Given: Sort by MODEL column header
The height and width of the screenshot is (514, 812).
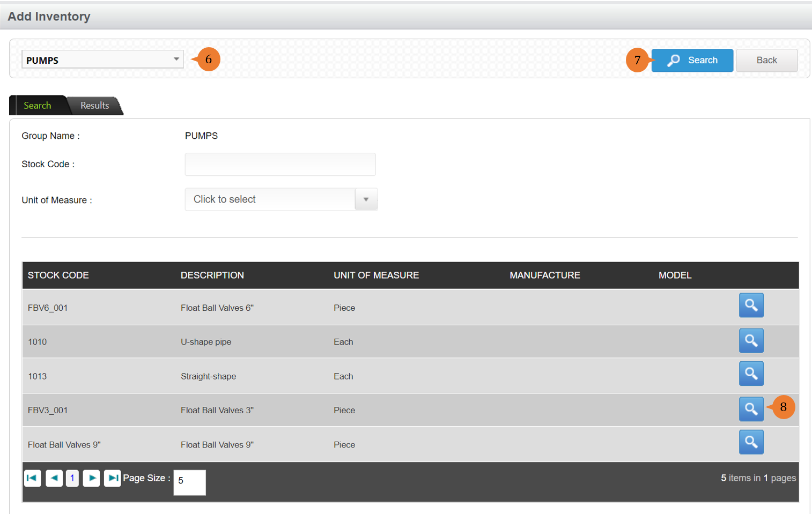Looking at the screenshot, I should [675, 275].
